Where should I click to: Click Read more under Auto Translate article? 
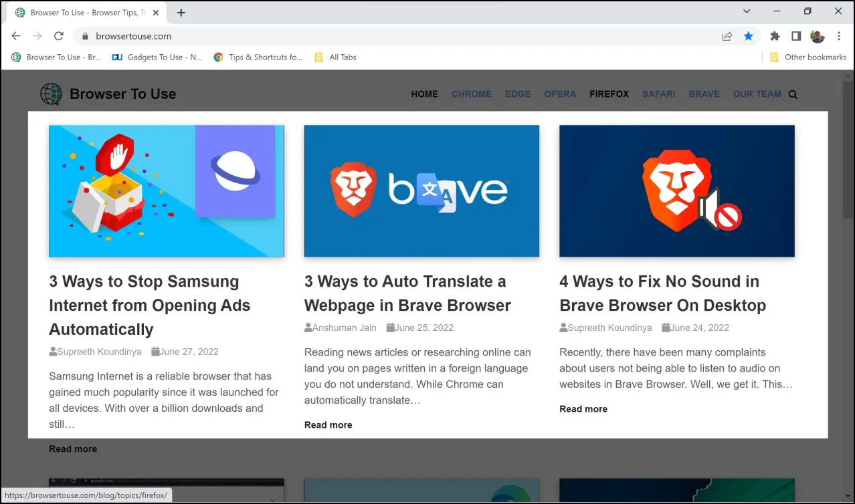coord(328,425)
